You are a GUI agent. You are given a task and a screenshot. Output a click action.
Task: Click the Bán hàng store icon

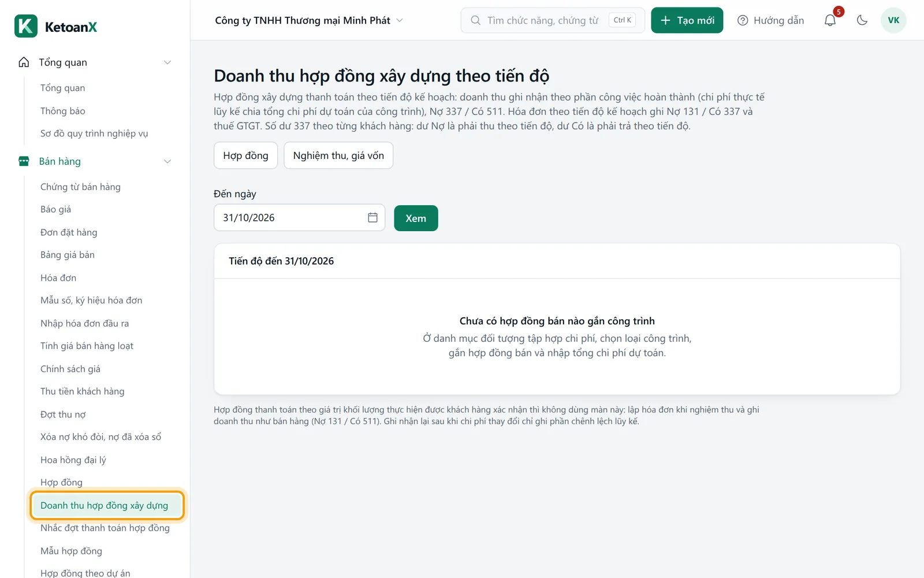click(x=24, y=161)
